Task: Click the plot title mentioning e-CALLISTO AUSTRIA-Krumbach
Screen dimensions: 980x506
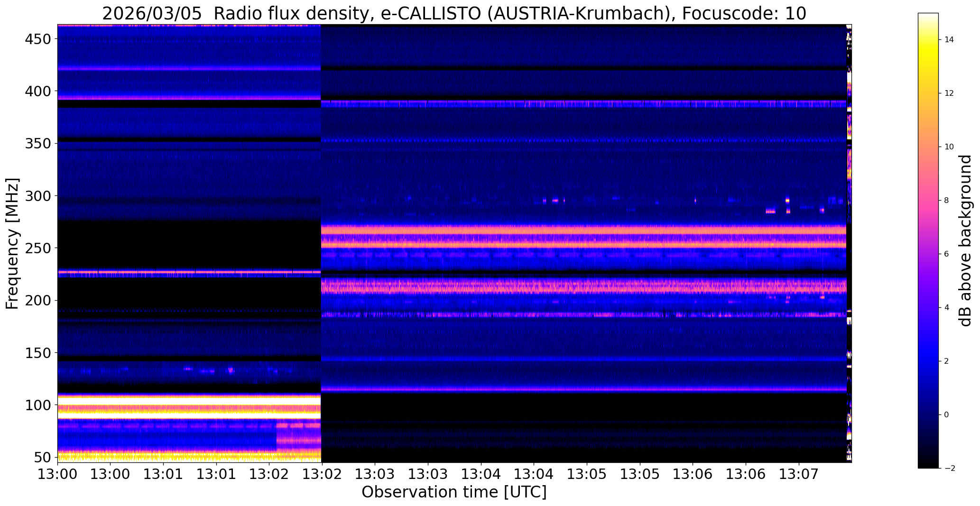Action: pos(454,14)
